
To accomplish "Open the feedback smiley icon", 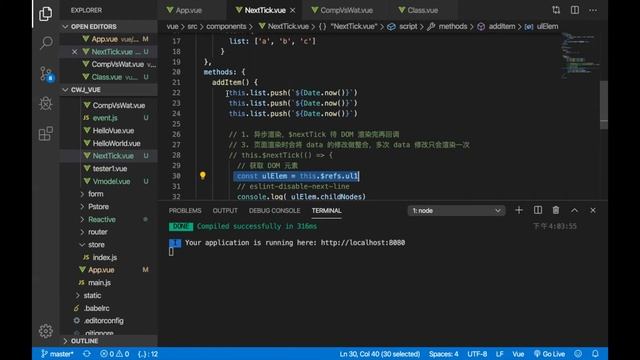I will coord(578,354).
